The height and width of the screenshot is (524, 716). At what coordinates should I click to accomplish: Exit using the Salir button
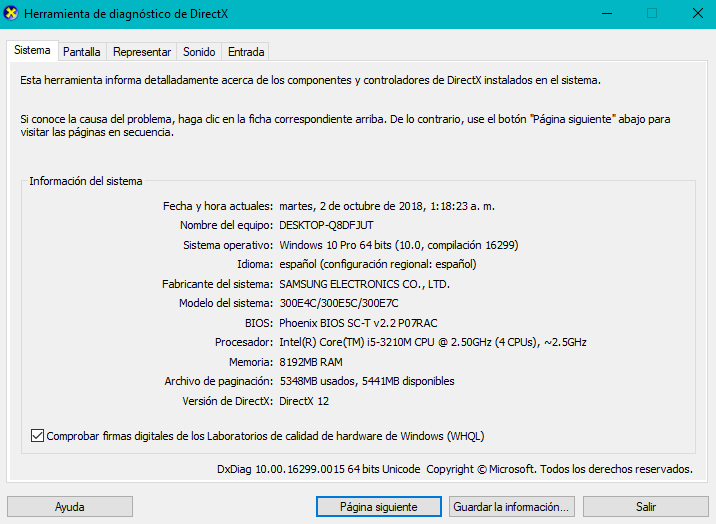pos(645,507)
